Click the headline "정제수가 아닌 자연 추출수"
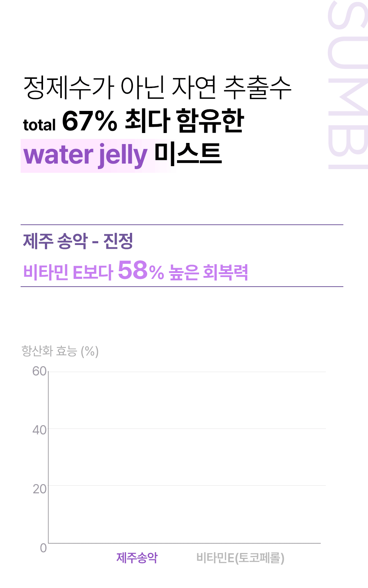The height and width of the screenshot is (588, 368). tap(157, 88)
